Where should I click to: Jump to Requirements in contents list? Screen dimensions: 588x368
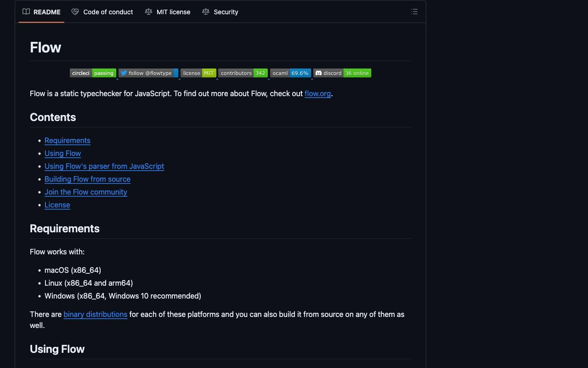[68, 140]
